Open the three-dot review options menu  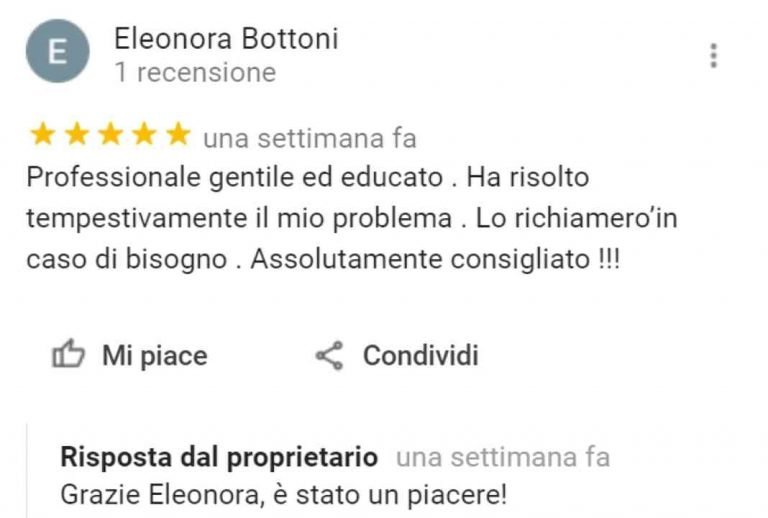[x=714, y=55]
